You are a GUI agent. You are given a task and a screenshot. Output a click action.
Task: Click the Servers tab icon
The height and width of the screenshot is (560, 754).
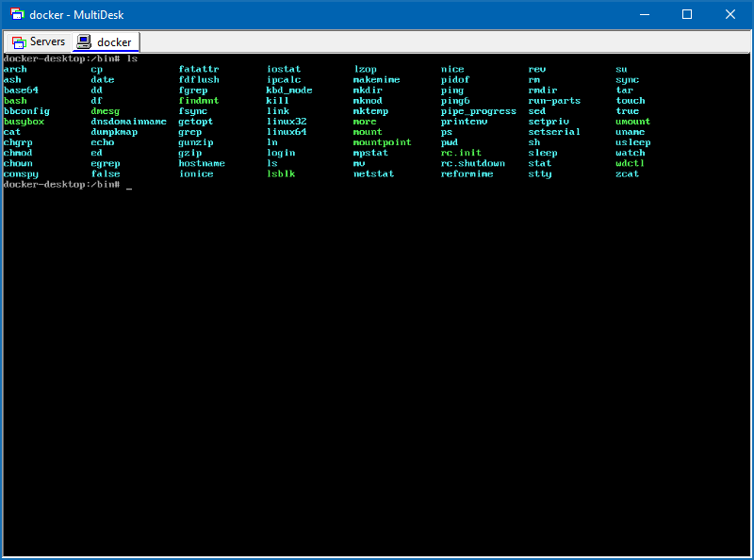[x=18, y=42]
